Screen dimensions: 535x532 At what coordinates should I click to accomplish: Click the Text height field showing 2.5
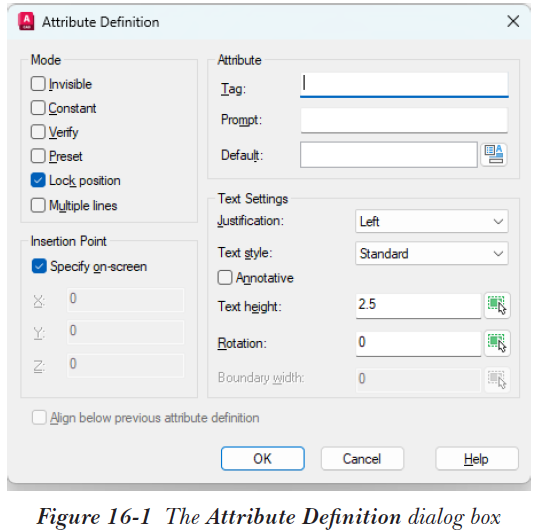click(418, 306)
